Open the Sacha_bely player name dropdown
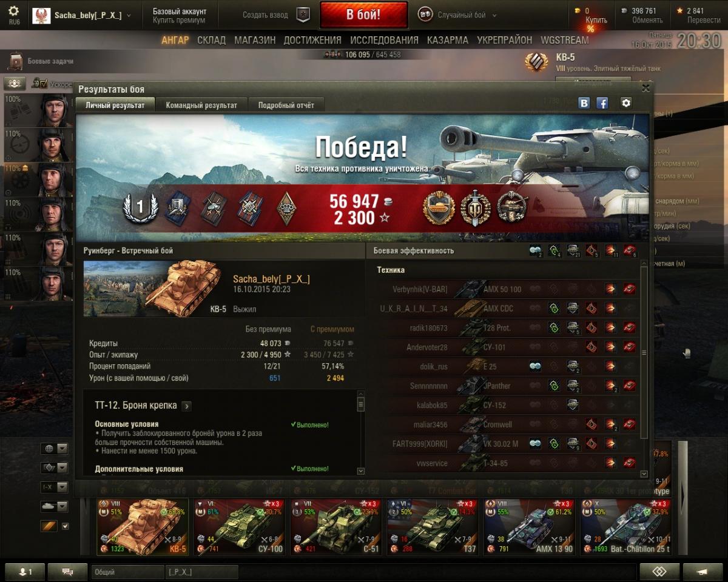Viewport: 728px width, 582px height. pos(128,16)
